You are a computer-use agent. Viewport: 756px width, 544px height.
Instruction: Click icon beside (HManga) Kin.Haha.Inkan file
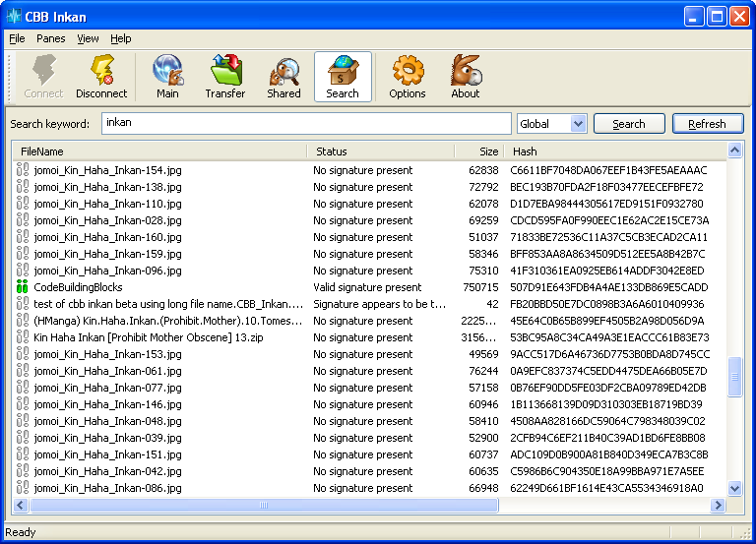click(23, 321)
